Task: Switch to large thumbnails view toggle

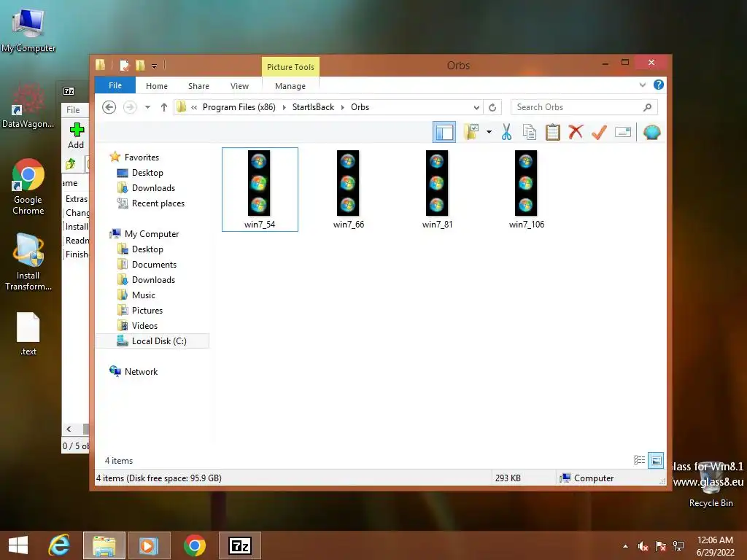Action: [656, 460]
